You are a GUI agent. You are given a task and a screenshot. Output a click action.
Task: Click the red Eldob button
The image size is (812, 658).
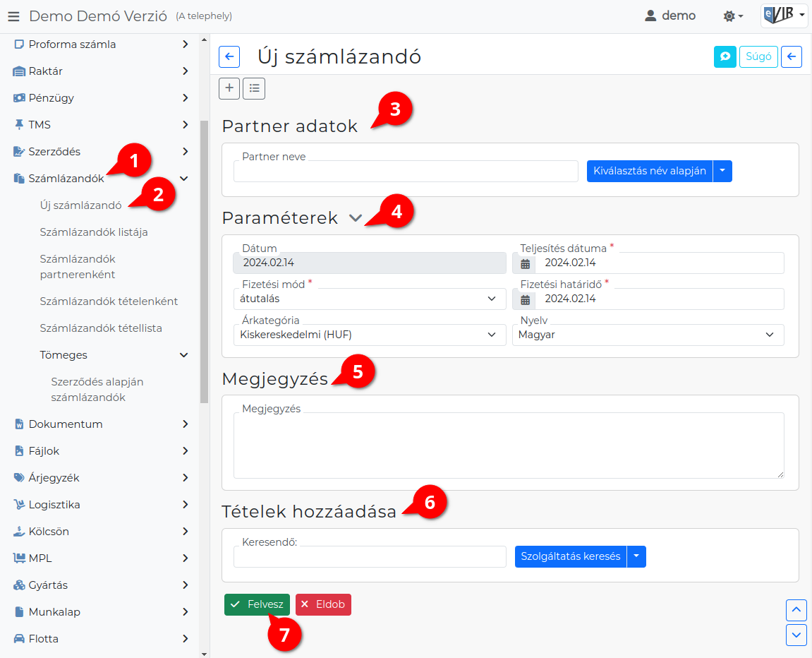point(323,604)
